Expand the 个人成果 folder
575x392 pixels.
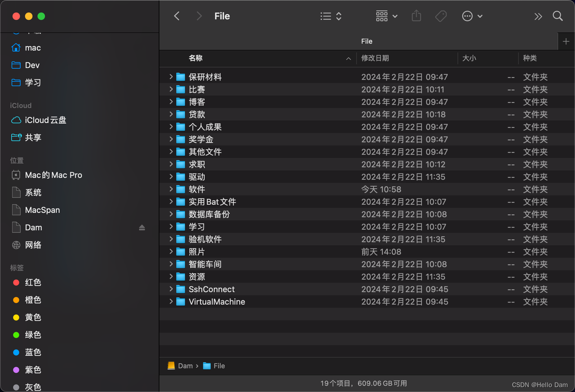(x=171, y=127)
